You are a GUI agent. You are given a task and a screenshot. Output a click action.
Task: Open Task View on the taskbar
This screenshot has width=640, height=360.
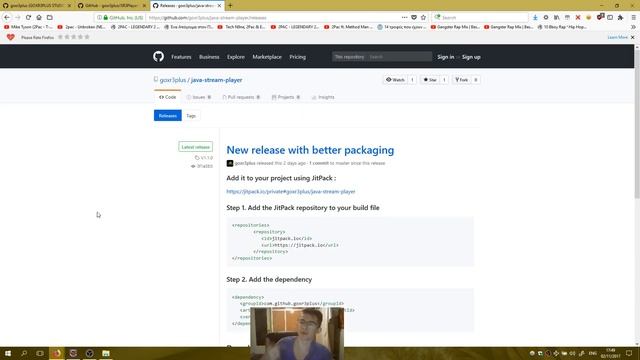coord(40,353)
